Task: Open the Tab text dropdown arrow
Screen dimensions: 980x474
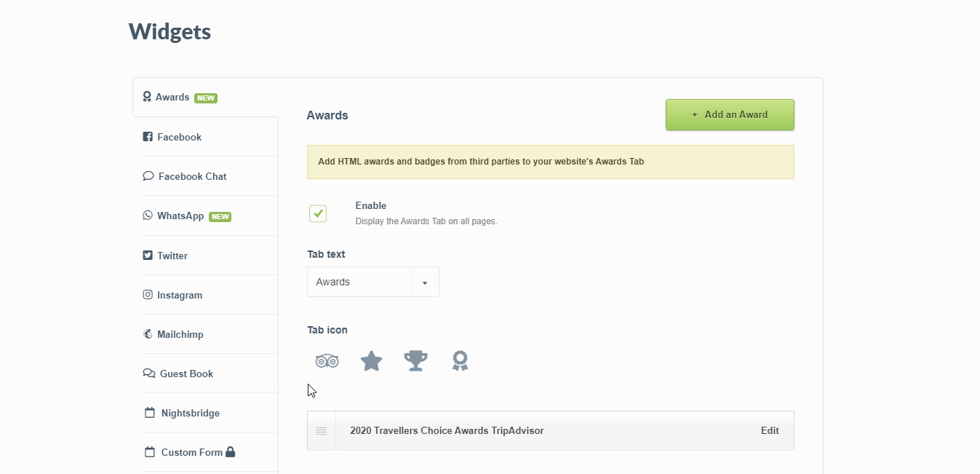Action: (425, 283)
